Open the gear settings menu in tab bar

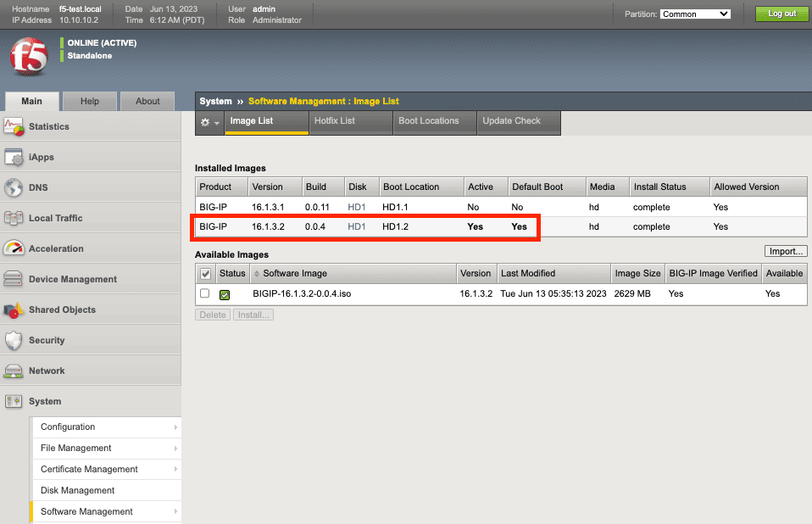[209, 123]
